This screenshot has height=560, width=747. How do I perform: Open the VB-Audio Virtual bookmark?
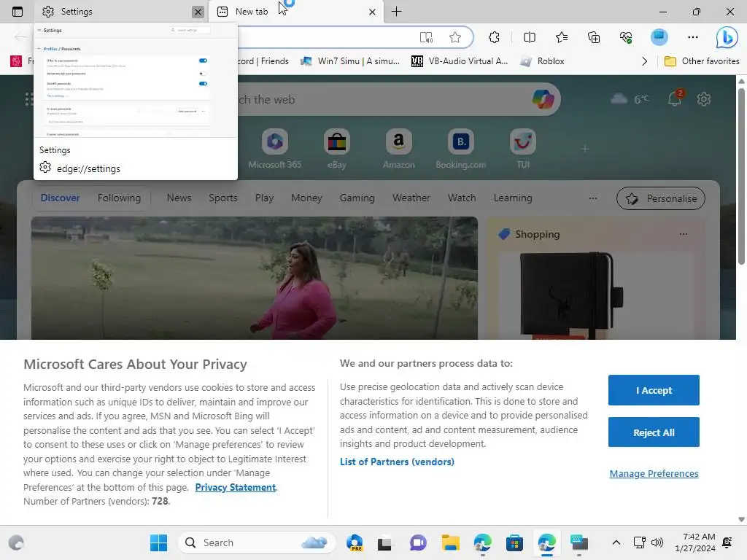coord(460,61)
